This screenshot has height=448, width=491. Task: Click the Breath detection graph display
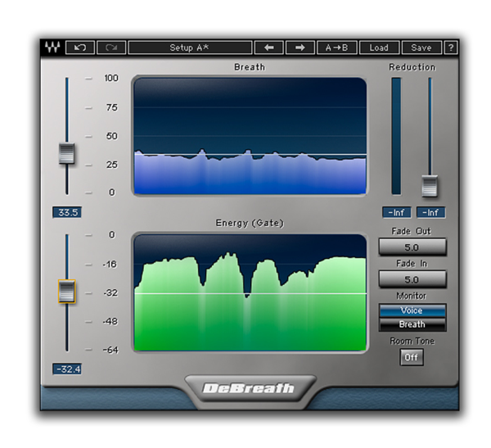coord(250,136)
